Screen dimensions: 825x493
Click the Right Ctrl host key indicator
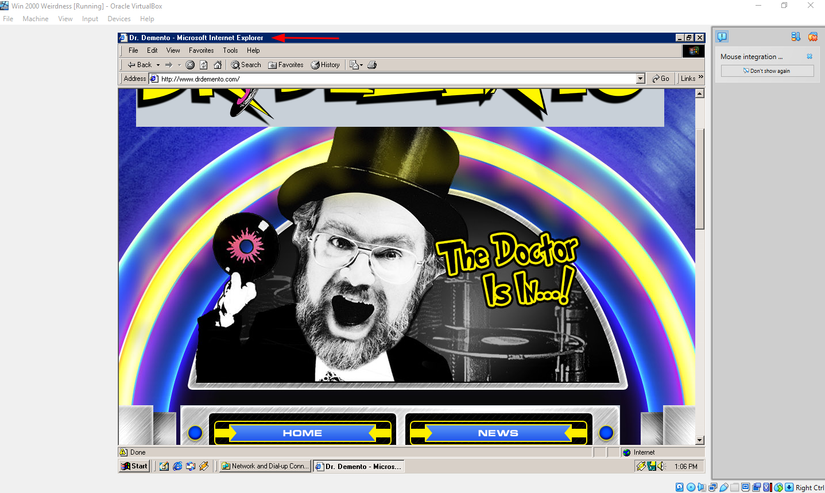pos(809,488)
